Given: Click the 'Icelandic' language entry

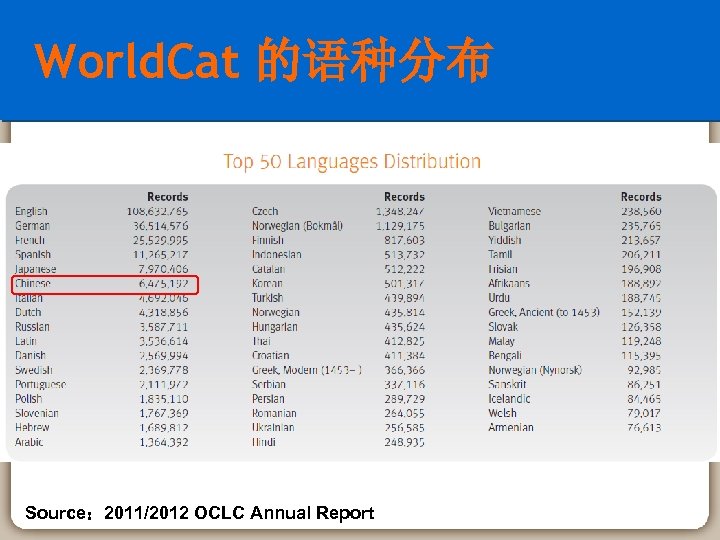Looking at the screenshot, I should click(509, 399).
